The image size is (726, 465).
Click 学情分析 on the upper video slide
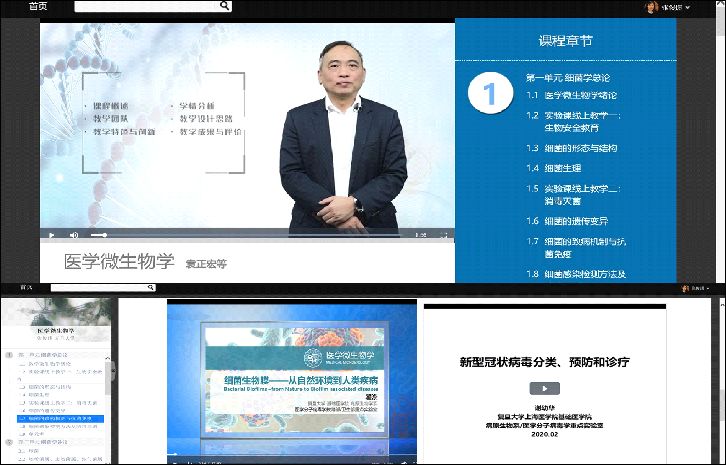197,106
